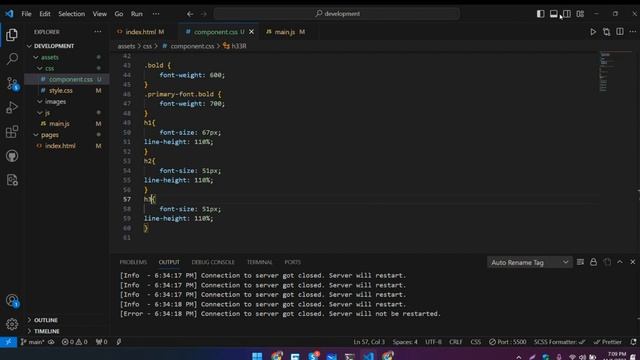Open the Go menu
The height and width of the screenshot is (360, 640).
click(119, 14)
